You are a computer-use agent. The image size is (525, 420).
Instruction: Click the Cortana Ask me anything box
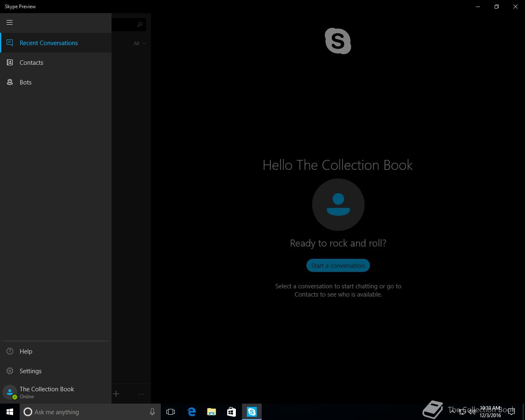pos(90,412)
